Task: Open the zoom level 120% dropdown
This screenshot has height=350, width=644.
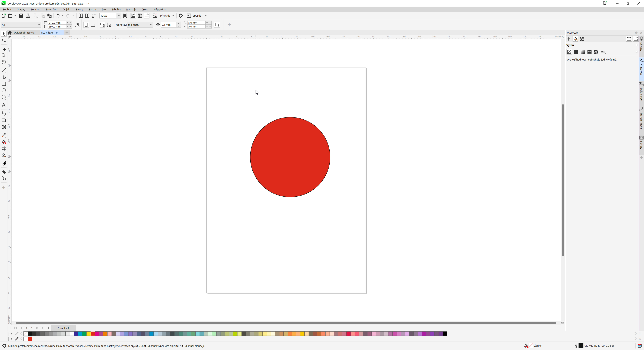Action: click(x=119, y=16)
